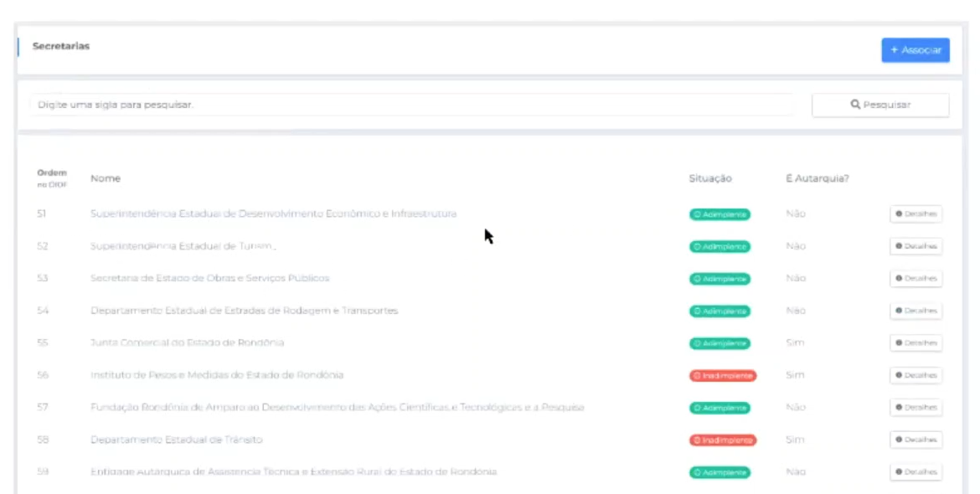Open Detalhes for row 59
The height and width of the screenshot is (494, 980).
tap(916, 471)
